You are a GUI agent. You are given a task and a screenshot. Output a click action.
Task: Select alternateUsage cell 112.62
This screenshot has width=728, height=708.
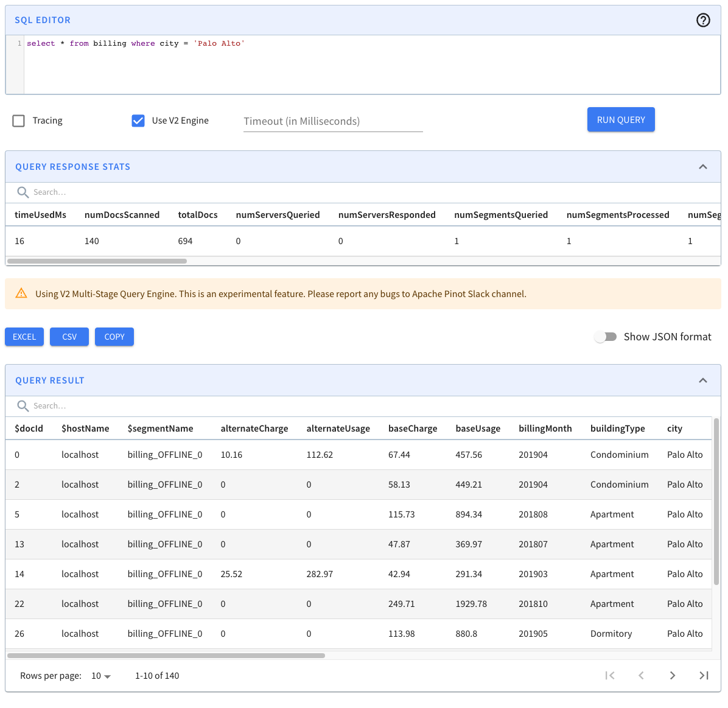tap(320, 455)
